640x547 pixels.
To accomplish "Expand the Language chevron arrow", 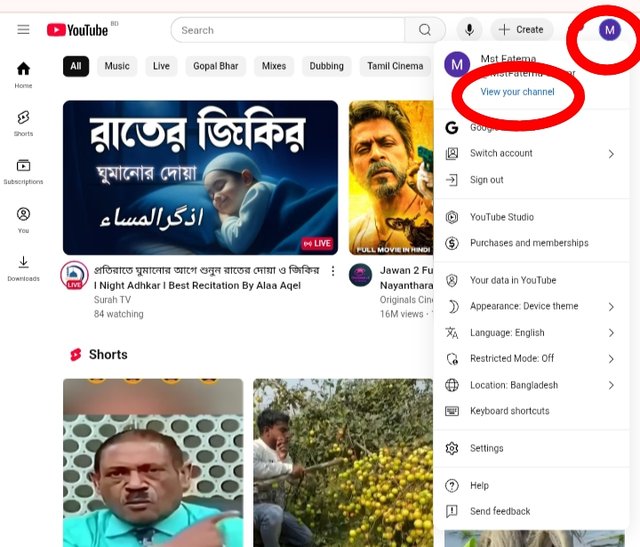I will 611,333.
